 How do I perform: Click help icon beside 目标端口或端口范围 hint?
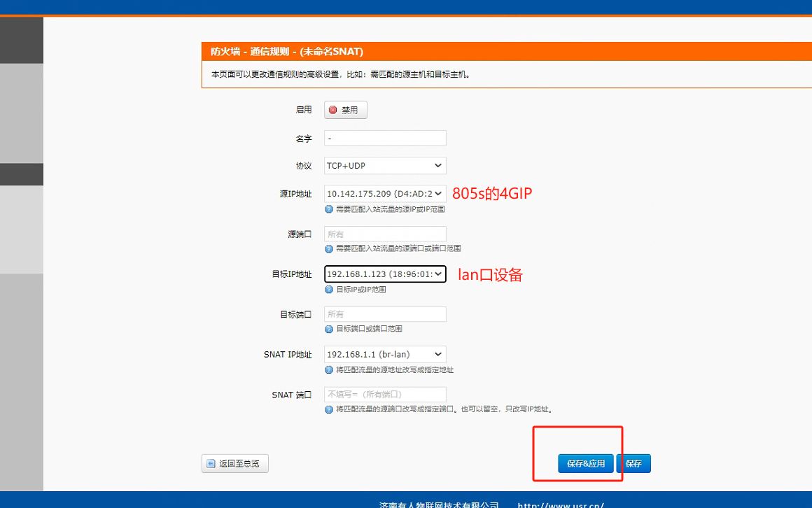point(329,329)
